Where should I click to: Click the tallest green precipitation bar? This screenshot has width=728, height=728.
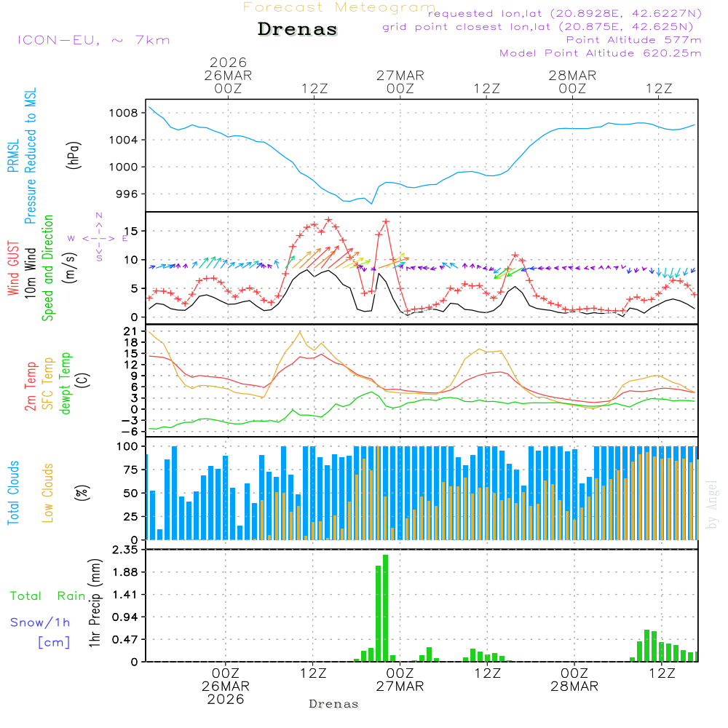pyautogui.click(x=385, y=607)
